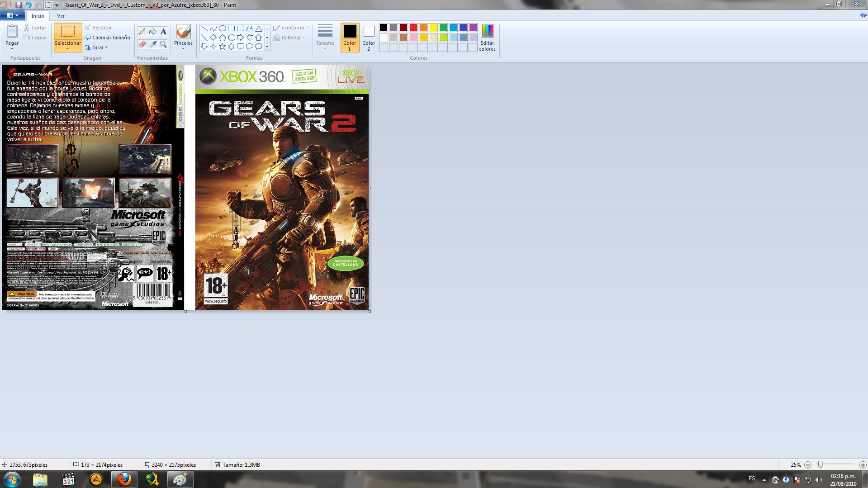Pick the purple color swatch
Screen dimensions: 868x488
473,28
